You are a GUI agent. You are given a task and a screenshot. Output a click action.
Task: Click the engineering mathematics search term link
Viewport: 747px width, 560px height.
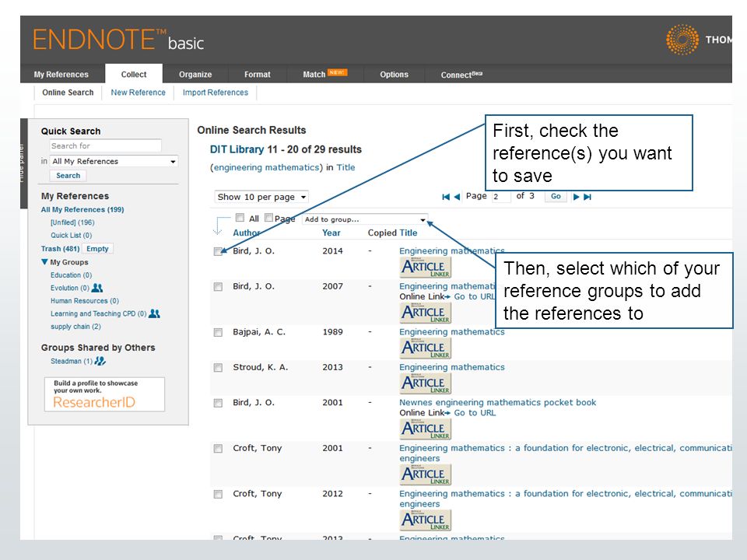[267, 168]
